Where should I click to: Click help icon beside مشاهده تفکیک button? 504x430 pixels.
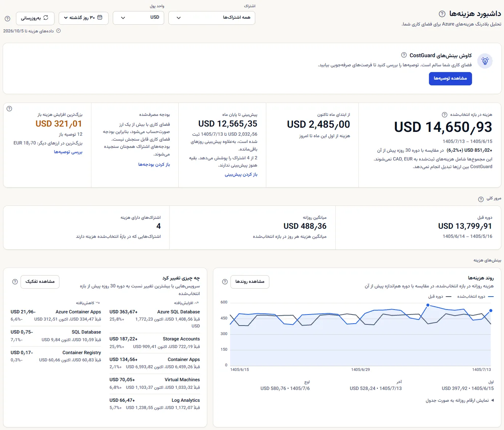click(15, 282)
